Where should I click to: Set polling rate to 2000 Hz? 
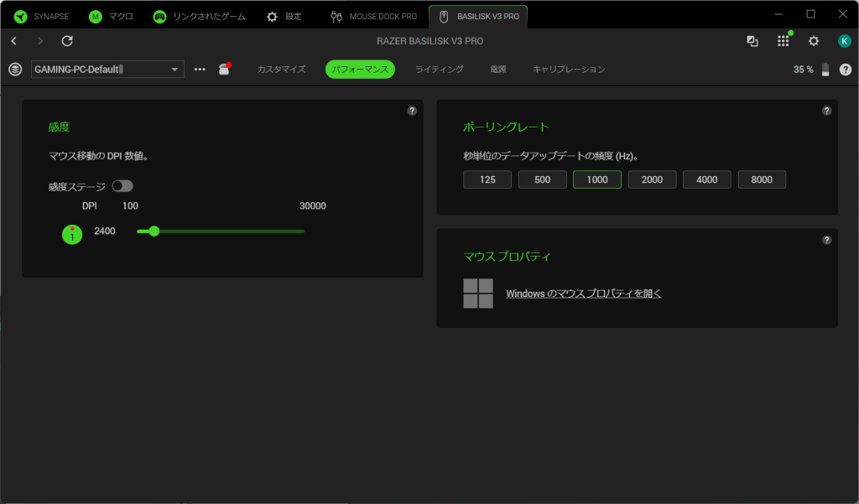pos(652,179)
